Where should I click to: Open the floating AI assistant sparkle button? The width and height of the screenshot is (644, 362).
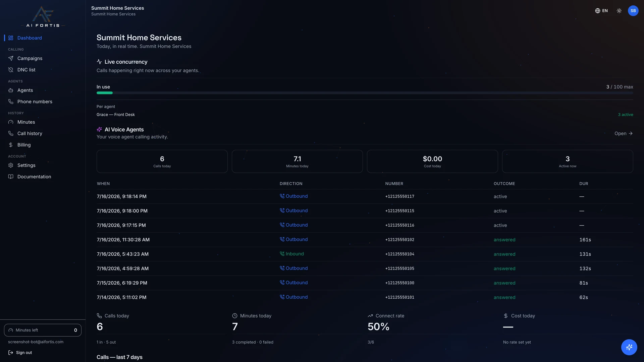point(629,347)
